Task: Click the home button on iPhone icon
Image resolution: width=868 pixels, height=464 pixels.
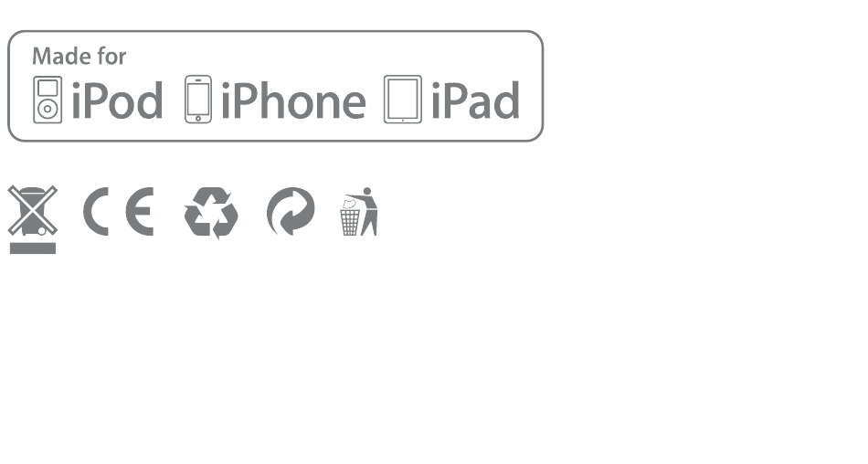Action: (x=198, y=118)
